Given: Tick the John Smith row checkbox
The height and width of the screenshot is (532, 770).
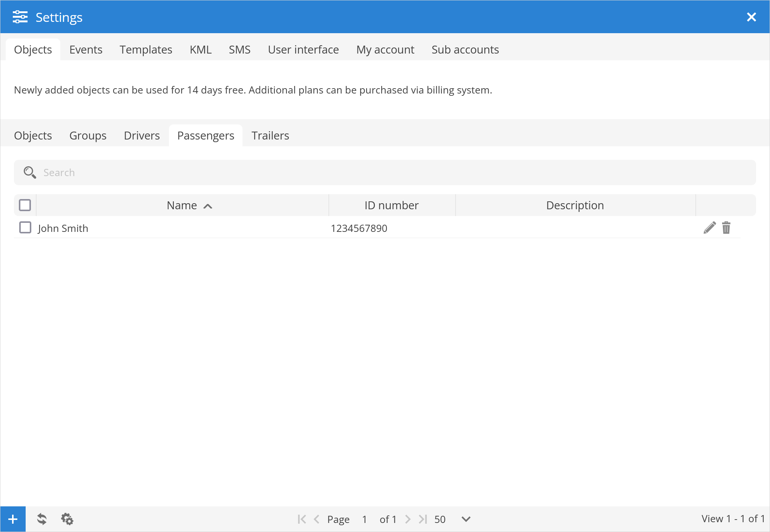Looking at the screenshot, I should 25,228.
